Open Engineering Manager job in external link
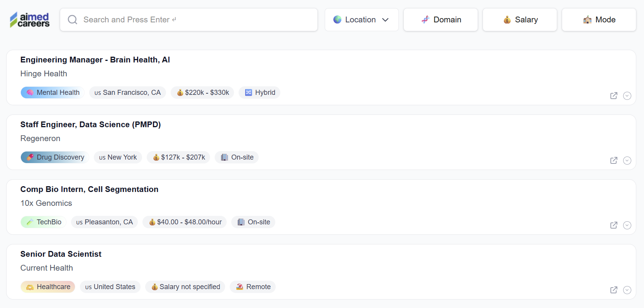 [614, 96]
